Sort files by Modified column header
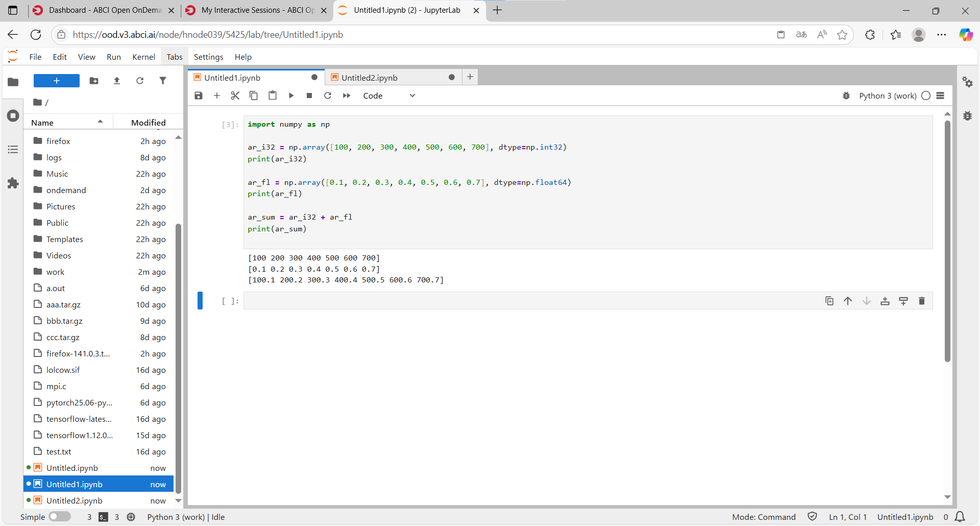Screen dimensions: 980x526 click(x=148, y=123)
